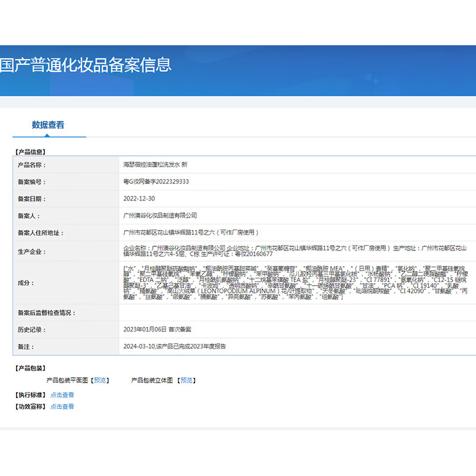Click the 【执行标准】 label

tap(30, 395)
